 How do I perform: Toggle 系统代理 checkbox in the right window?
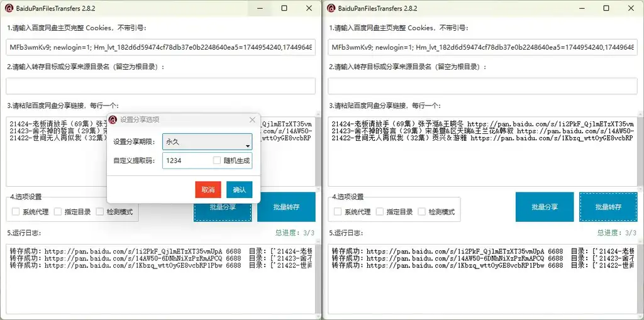tap(338, 212)
